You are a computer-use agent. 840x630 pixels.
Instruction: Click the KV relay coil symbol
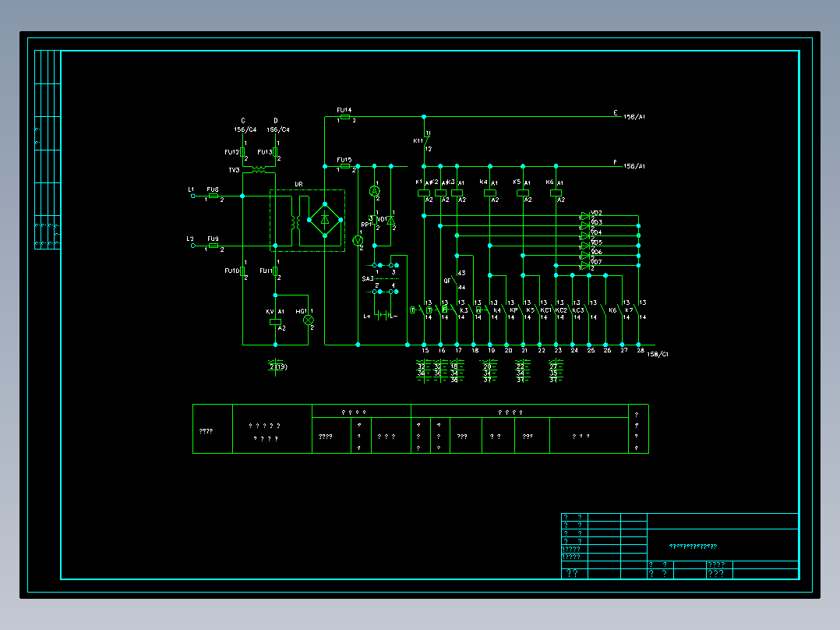pyautogui.click(x=275, y=322)
